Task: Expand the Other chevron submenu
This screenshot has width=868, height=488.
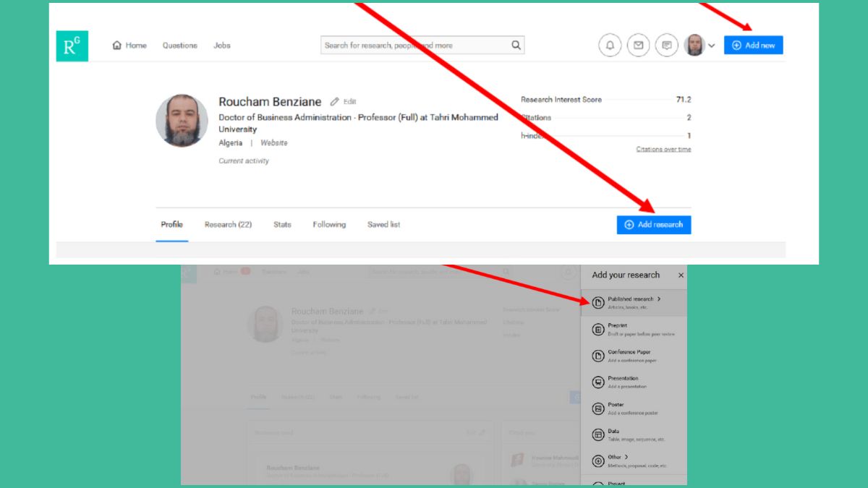Action: [x=626, y=457]
